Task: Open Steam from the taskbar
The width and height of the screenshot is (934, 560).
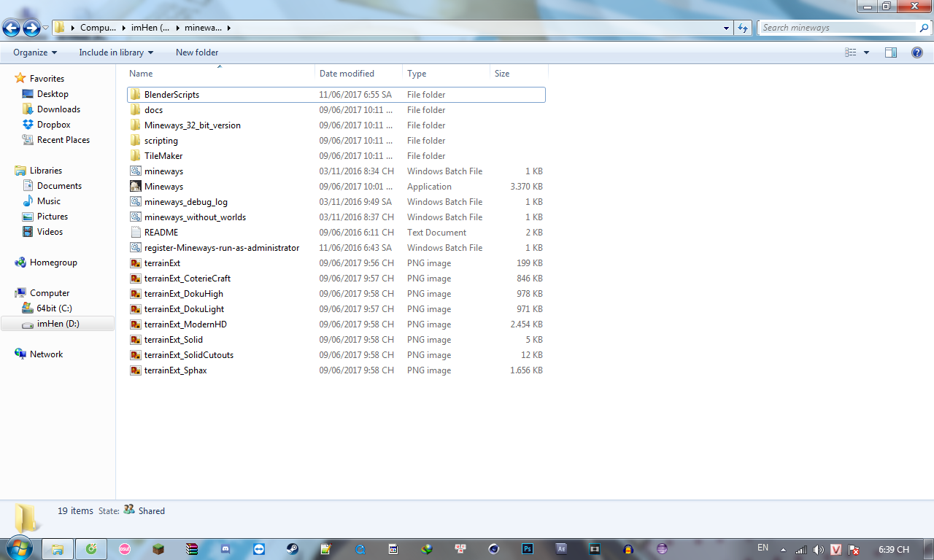Action: [291, 549]
